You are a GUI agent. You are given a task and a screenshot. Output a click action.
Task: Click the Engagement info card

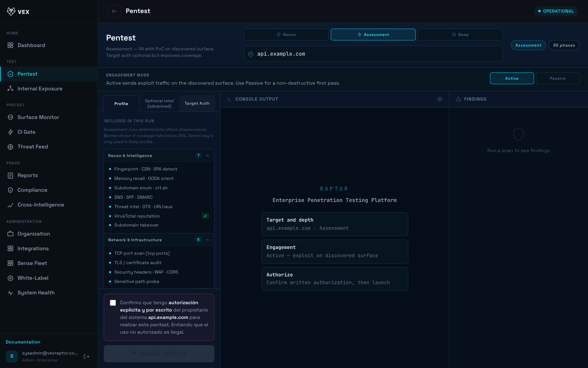(x=335, y=251)
